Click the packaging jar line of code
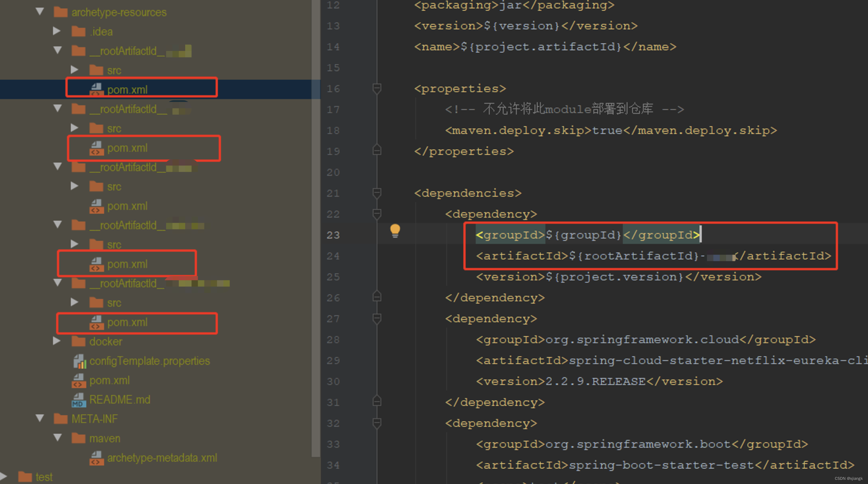 514,5
